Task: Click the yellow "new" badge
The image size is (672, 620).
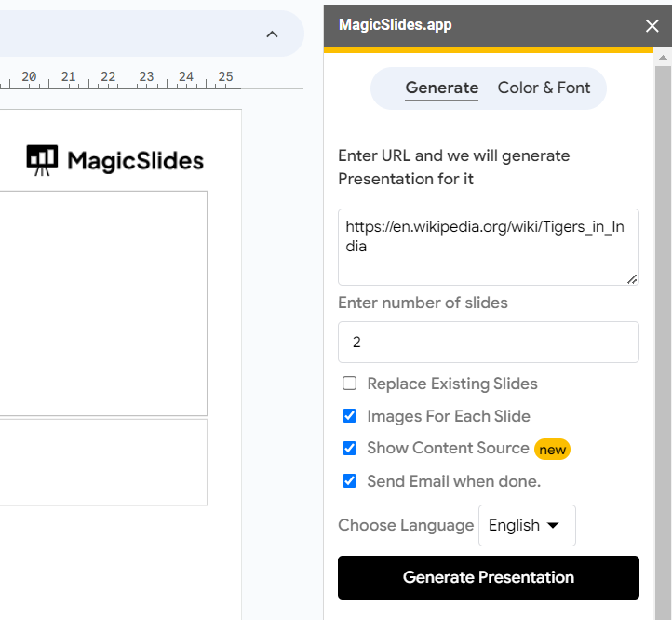Action: pyautogui.click(x=552, y=450)
